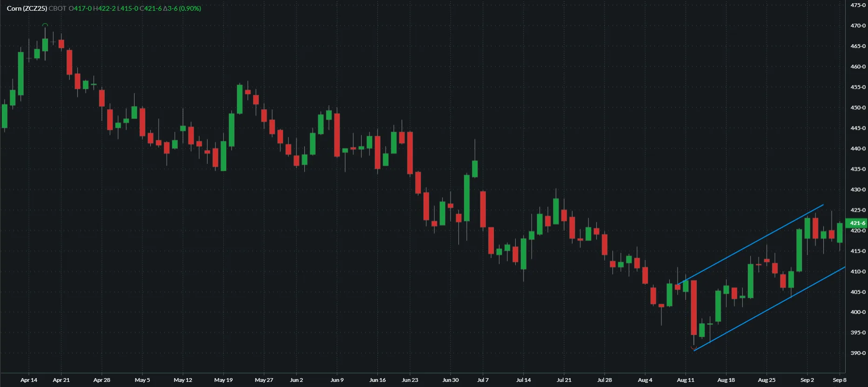Viewport: 868px width, 387px height.
Task: Click the low marker arc under August bottom
Action: pyautogui.click(x=694, y=347)
